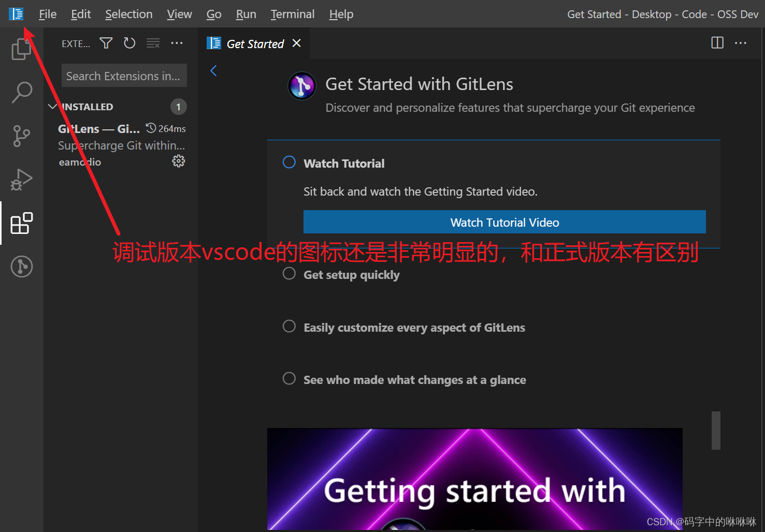Screen dimensions: 765x532
Task: Collapse the INSTALLED extensions section
Action: (52, 107)
